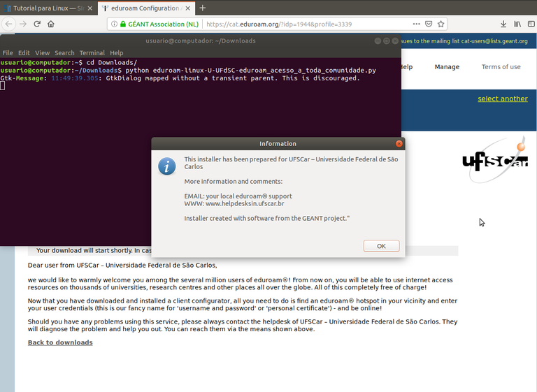The height and width of the screenshot is (392, 537).
Task: Go to Firefox home page icon
Action: (51, 24)
